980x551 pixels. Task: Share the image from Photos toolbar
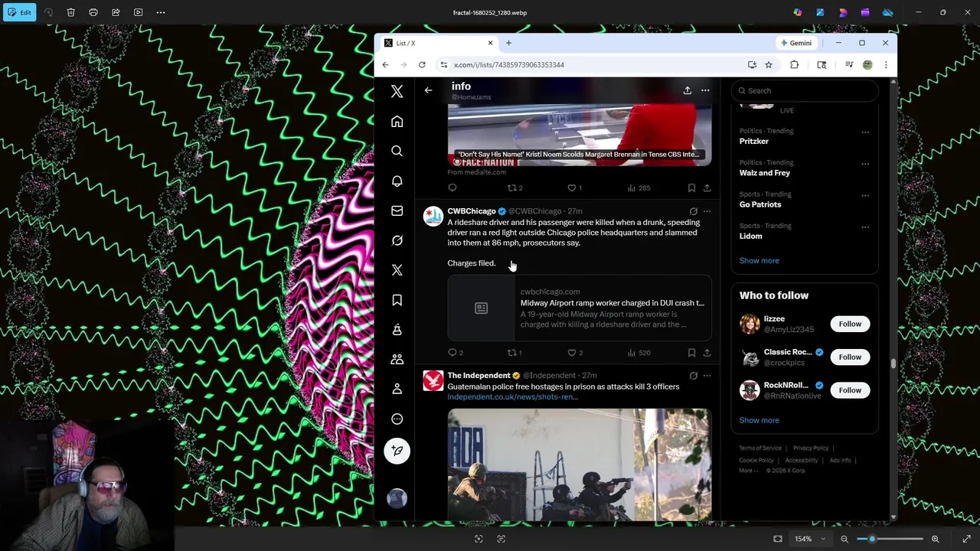116,12
